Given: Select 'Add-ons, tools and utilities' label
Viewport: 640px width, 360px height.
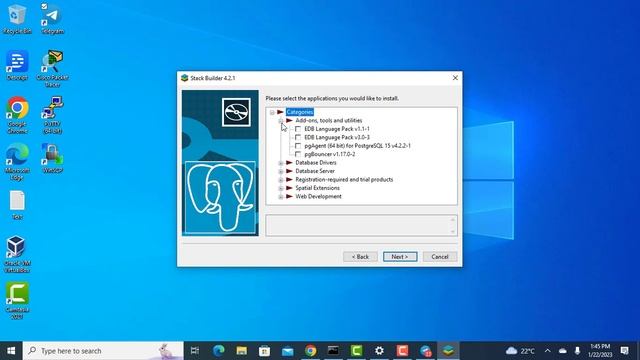Looking at the screenshot, I should [329, 120].
